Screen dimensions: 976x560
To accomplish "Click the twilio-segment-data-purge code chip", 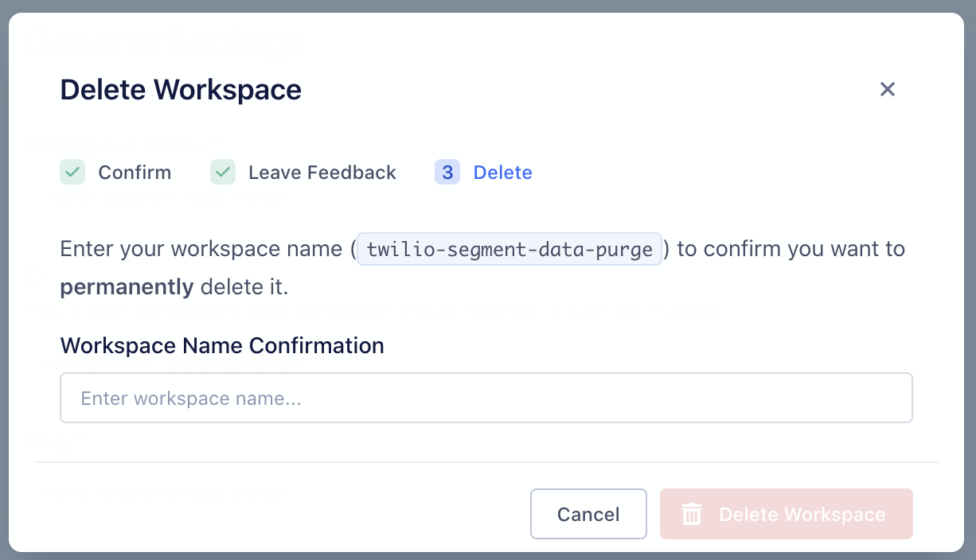I will (x=509, y=249).
